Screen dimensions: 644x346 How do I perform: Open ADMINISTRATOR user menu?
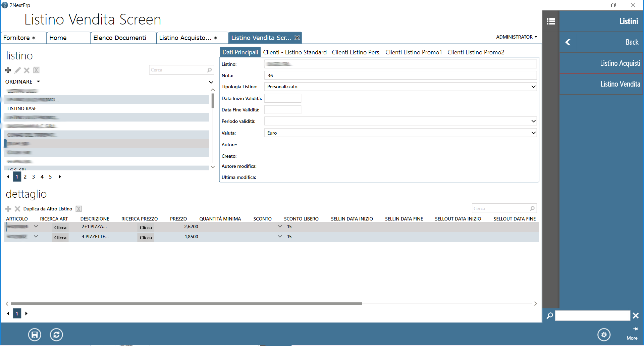tap(517, 37)
